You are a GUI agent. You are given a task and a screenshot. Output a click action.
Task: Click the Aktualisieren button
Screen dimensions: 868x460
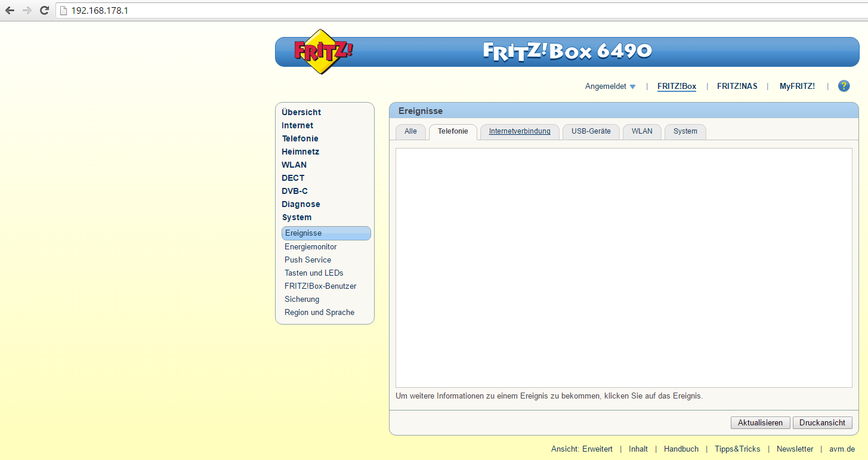click(760, 422)
